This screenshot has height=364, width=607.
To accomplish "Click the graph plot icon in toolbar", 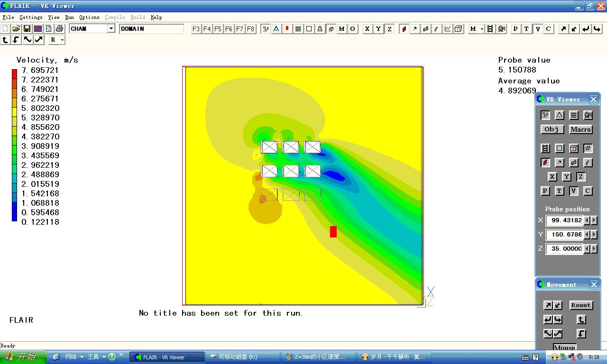I will [448, 29].
